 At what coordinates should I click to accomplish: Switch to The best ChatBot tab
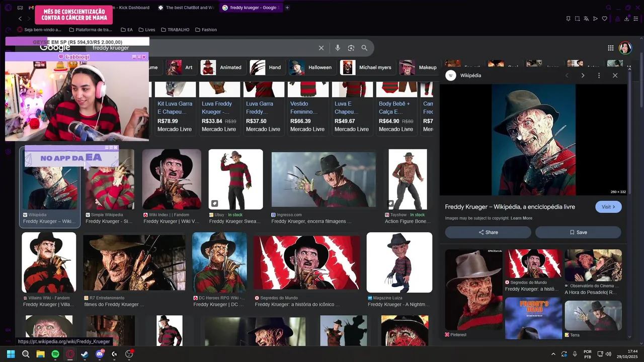[186, 8]
